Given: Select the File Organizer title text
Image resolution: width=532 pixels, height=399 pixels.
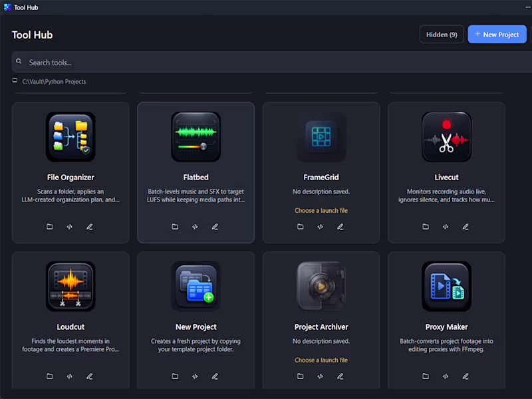Looking at the screenshot, I should coord(70,178).
